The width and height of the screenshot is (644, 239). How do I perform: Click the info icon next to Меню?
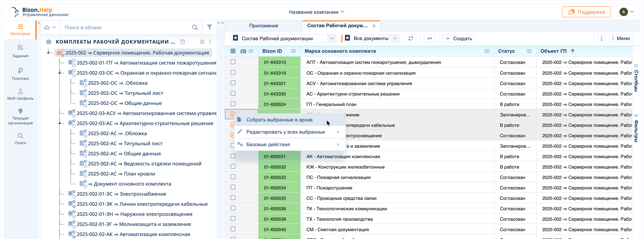click(601, 38)
